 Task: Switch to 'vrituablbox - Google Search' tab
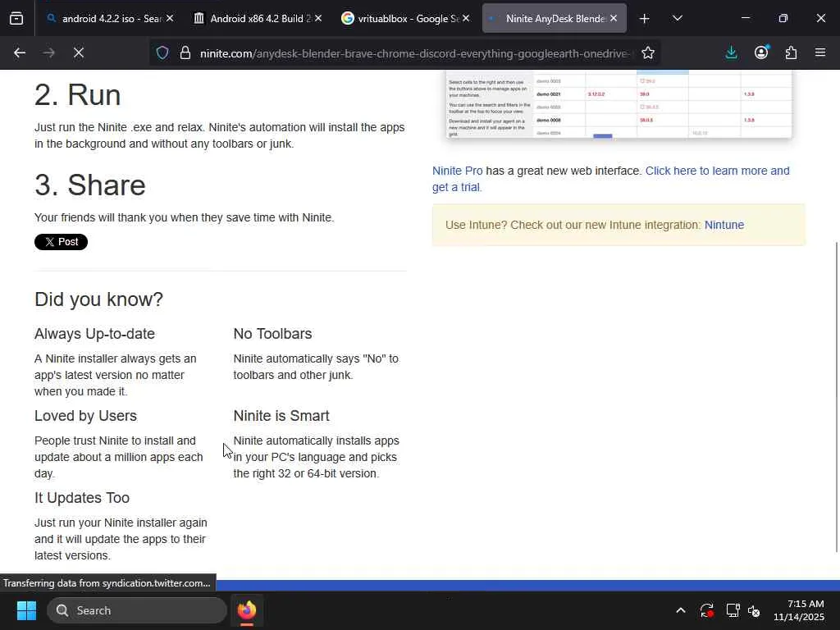pyautogui.click(x=406, y=19)
